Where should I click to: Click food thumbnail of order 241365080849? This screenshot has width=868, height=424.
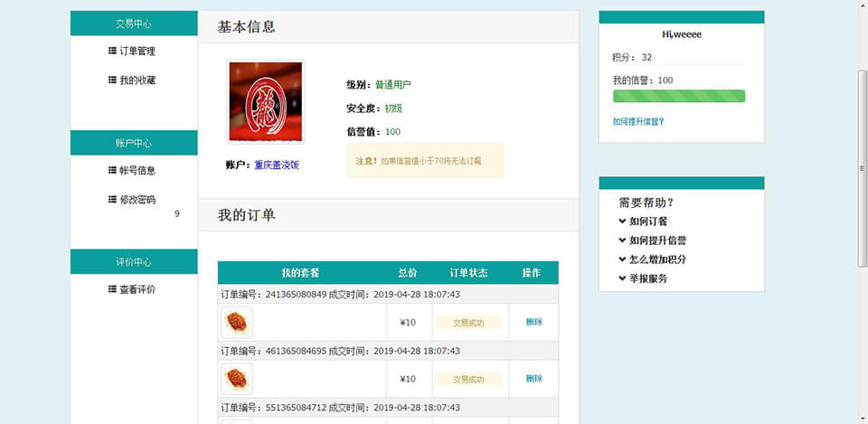point(237,322)
